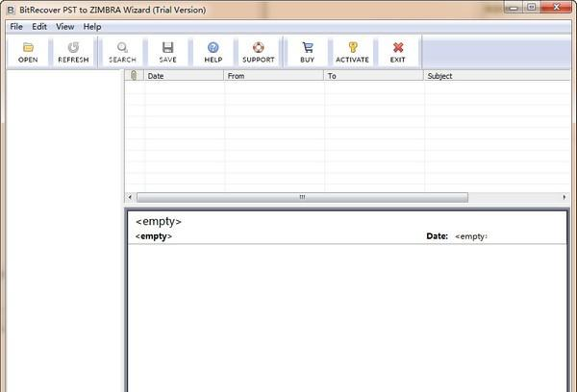Click the bold <empty> sender text in preview
The image size is (577, 392).
(x=154, y=236)
